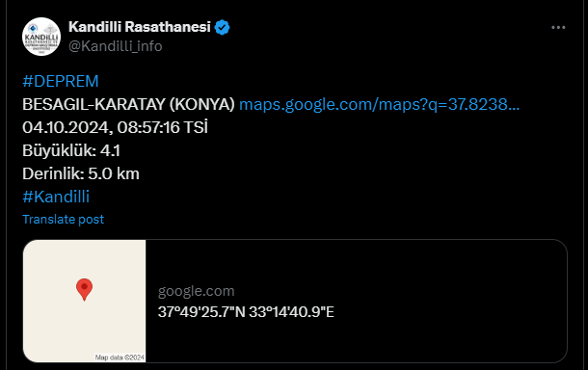The width and height of the screenshot is (588, 370).
Task: Follow the maps.google.com link in tweet
Action: pyautogui.click(x=379, y=104)
